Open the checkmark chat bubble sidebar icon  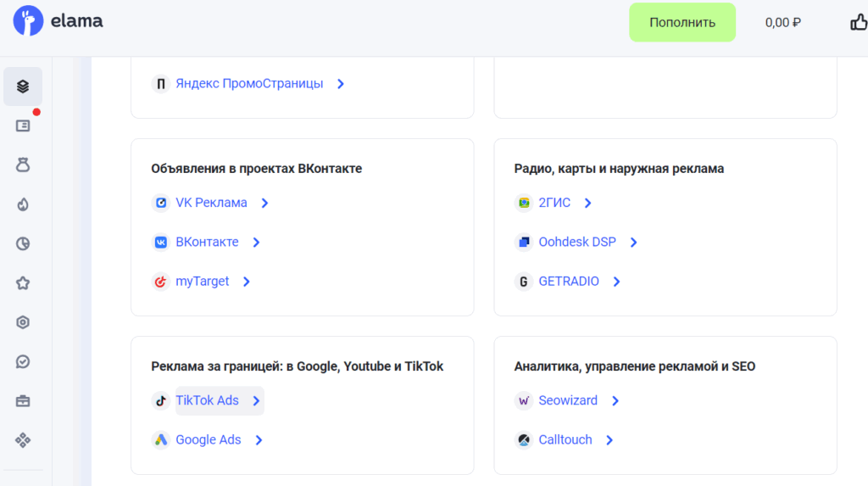23,362
